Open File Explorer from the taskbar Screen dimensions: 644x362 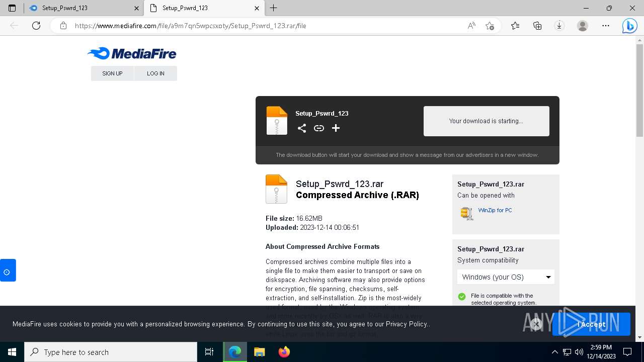pyautogui.click(x=260, y=352)
